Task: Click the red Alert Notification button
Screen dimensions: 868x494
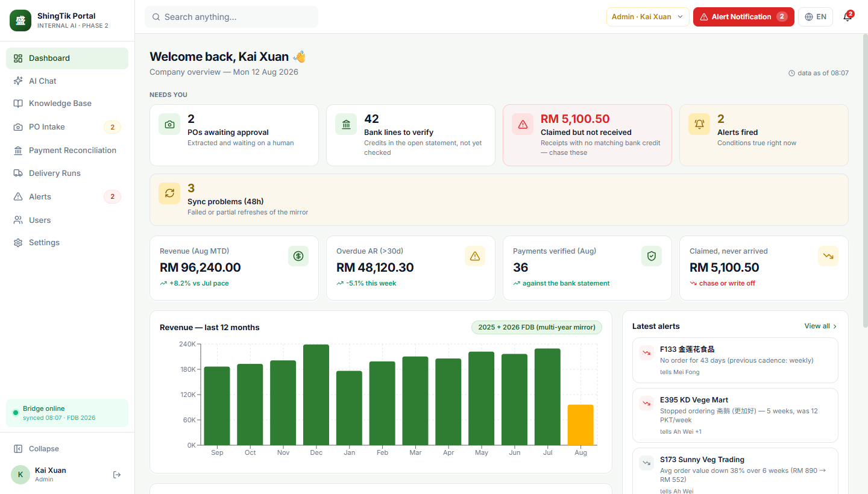Action: point(744,17)
